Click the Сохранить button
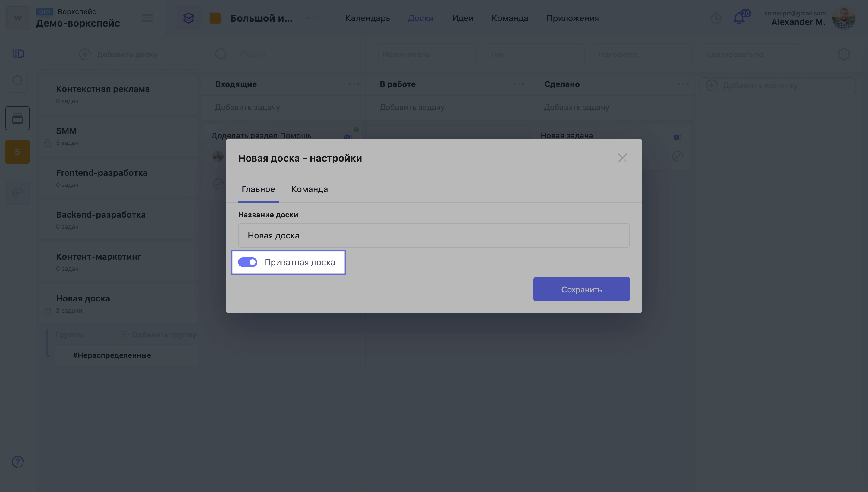 (x=581, y=289)
